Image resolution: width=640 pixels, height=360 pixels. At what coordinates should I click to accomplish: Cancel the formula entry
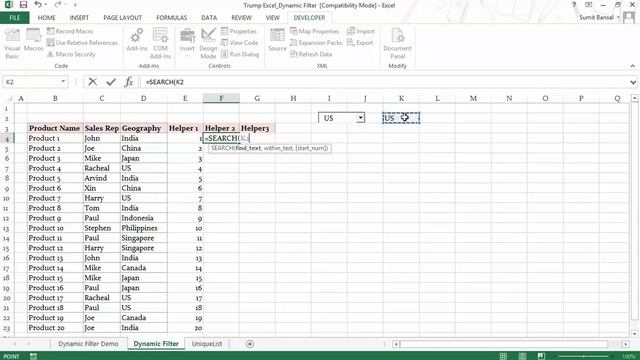click(93, 82)
